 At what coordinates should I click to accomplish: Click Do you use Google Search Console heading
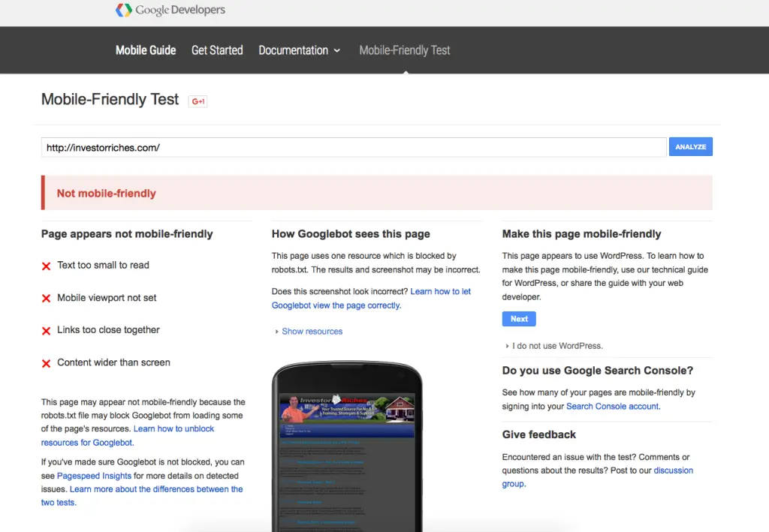(x=597, y=371)
